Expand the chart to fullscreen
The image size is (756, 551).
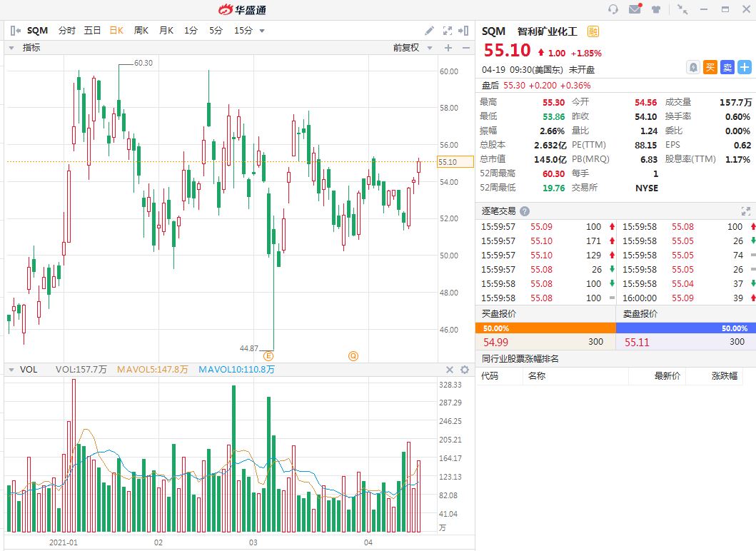click(448, 31)
